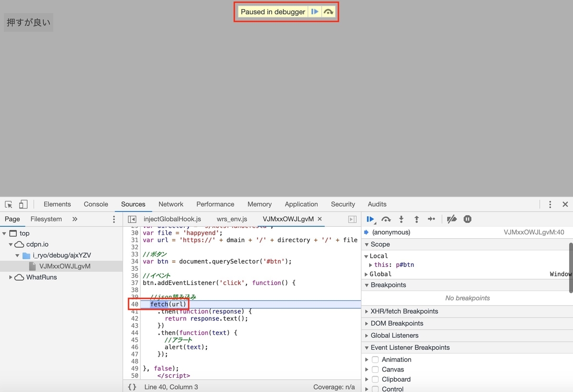Collapse the cdpn.io tree node
This screenshot has width=573, height=392.
click(x=11, y=244)
